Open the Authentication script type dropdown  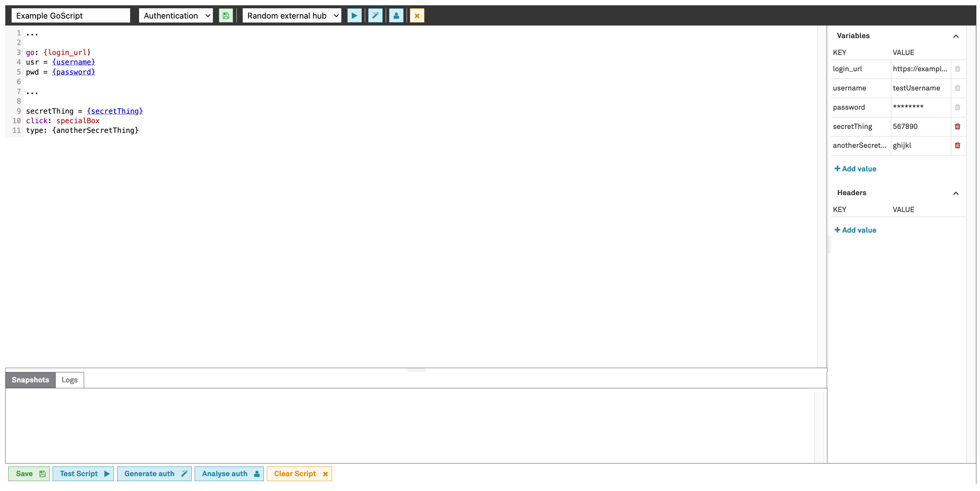(176, 16)
